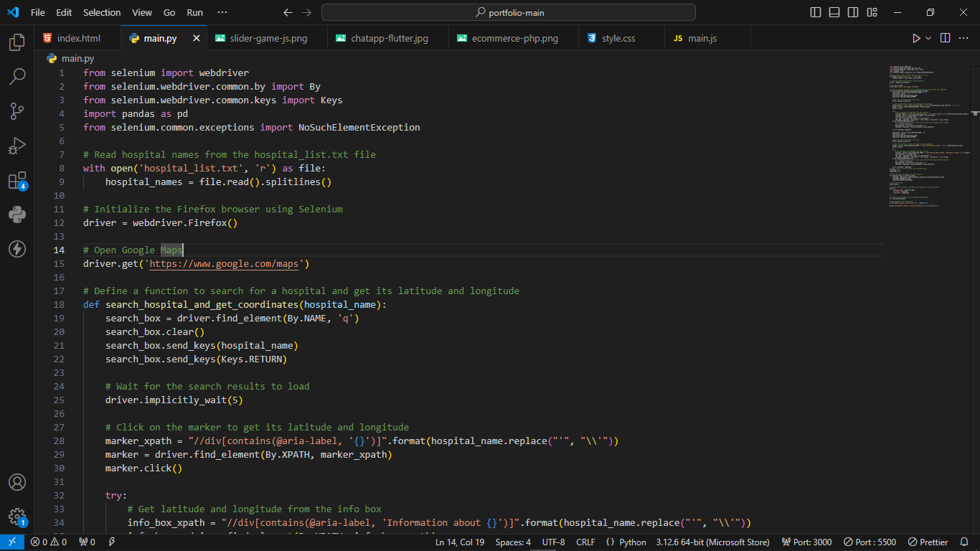Switch to the index.html tab
Viewport: 980px width, 551px height.
[77, 38]
